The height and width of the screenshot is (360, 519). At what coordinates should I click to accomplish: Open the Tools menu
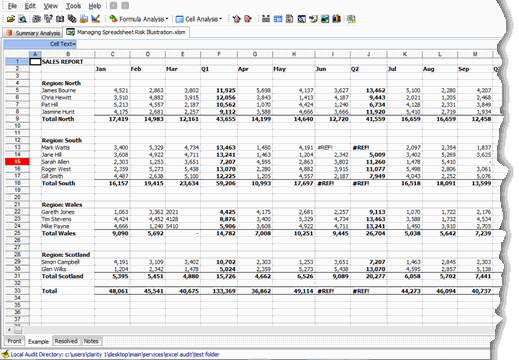[x=73, y=6]
